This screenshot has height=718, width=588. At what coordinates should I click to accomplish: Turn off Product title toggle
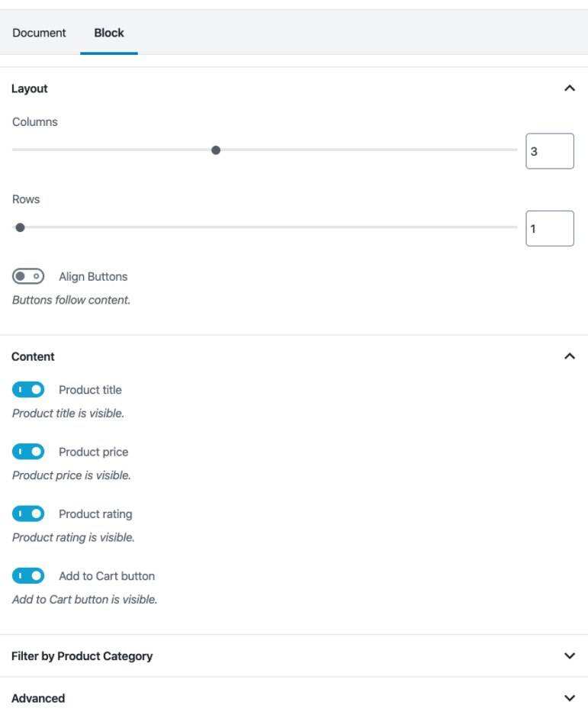[x=28, y=390]
